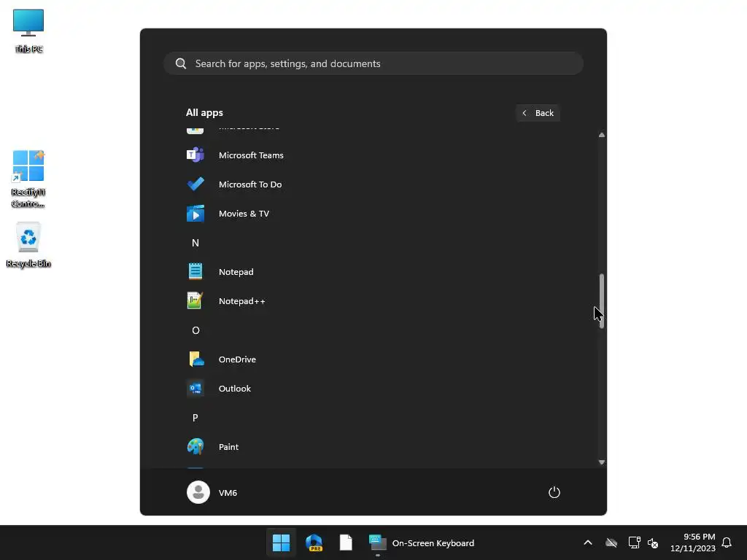Click the VM6 account name
Viewport: 747px width, 560px height.
pos(228,493)
